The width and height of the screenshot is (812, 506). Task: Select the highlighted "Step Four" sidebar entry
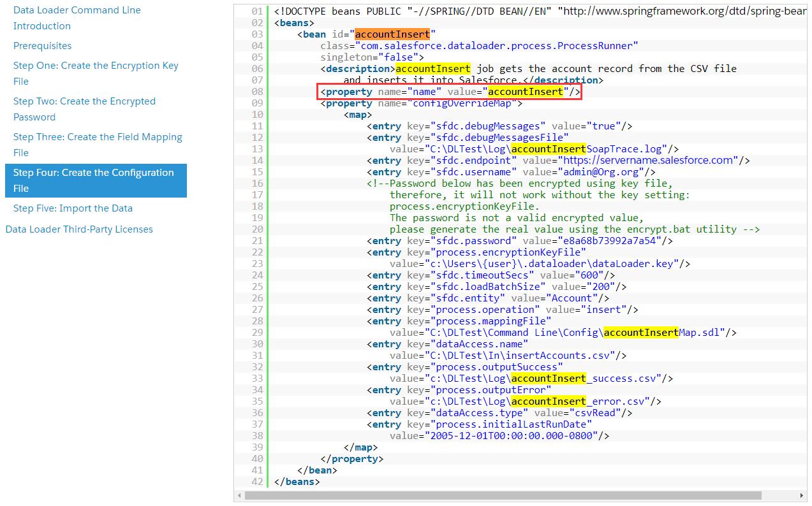coord(96,180)
